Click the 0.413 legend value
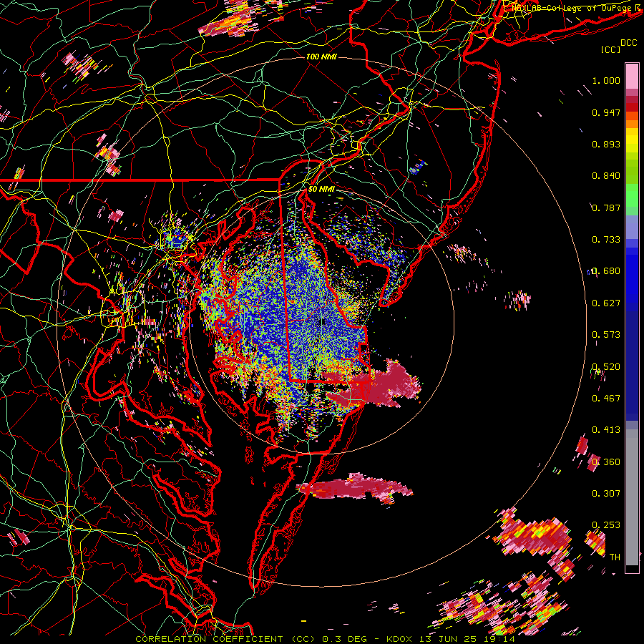Image resolution: width=644 pixels, height=644 pixels. pos(606,430)
